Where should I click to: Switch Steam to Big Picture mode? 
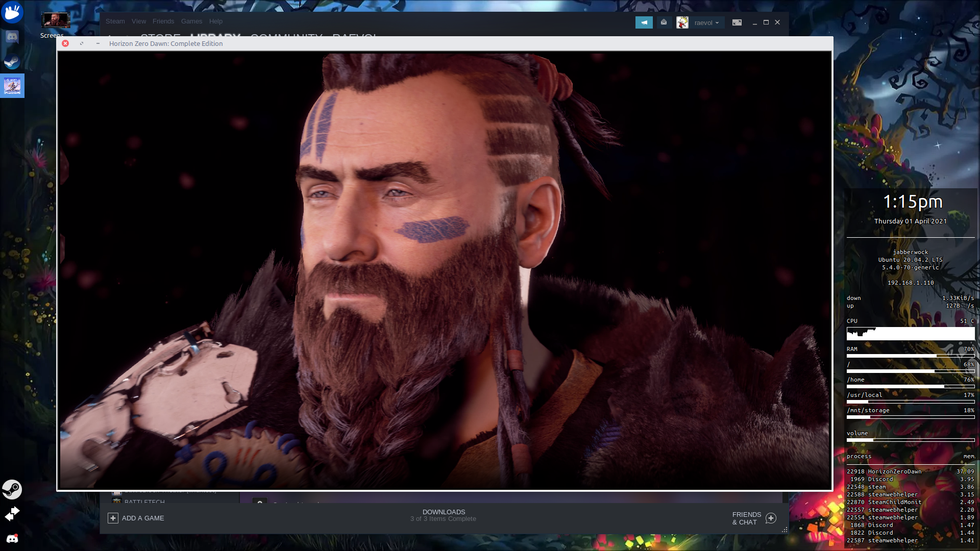click(x=737, y=22)
